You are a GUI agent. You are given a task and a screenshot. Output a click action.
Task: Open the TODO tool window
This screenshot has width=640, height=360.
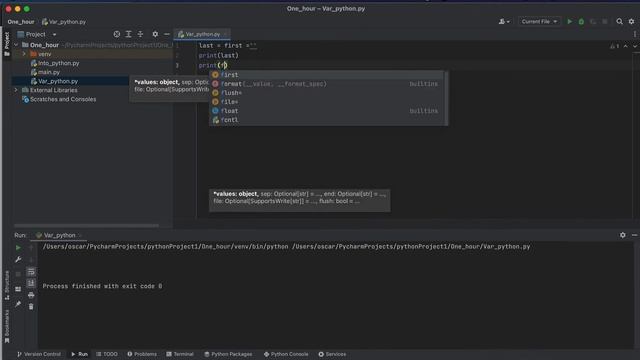point(107,354)
